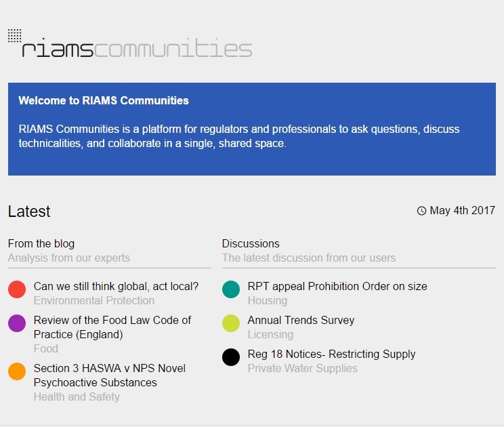504x427 pixels.
Task: Select the Environmental Protection category label
Action: [94, 300]
